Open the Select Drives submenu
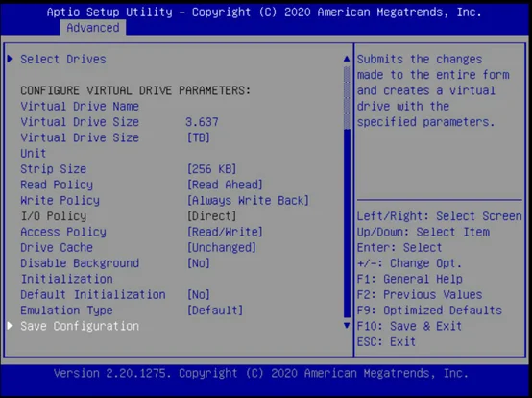 coord(63,59)
